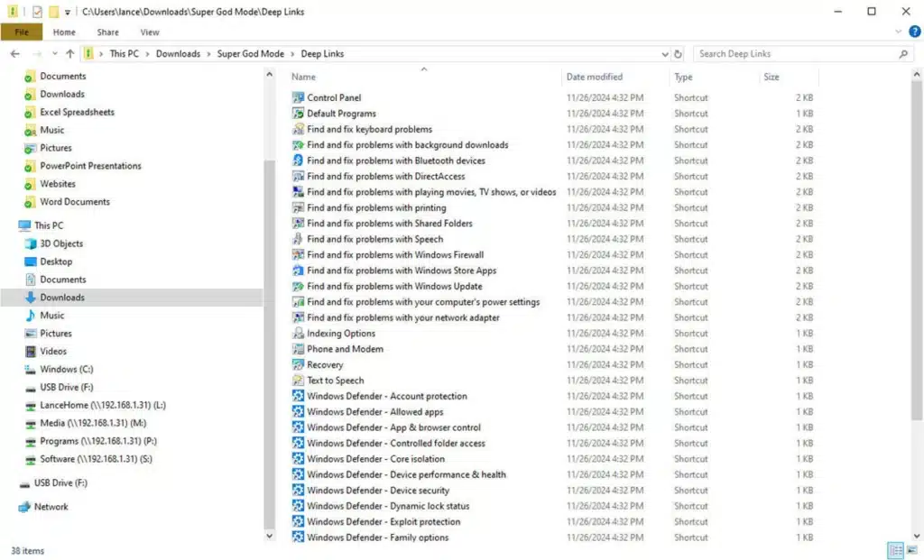Select Network in the navigation pane
Viewport: 924px width, 560px height.
pyautogui.click(x=51, y=507)
